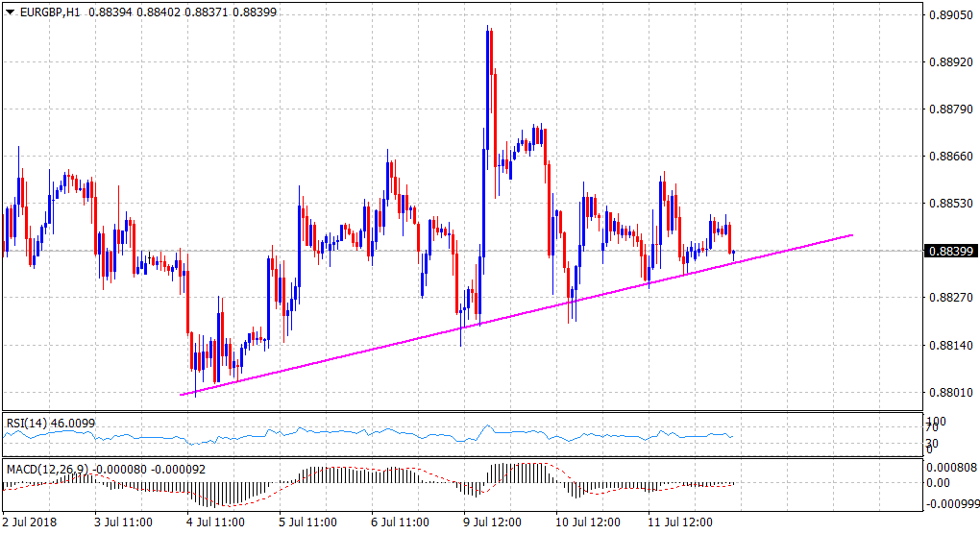Open the chart menu arrow beside EURGBP,H1

pos(10,12)
